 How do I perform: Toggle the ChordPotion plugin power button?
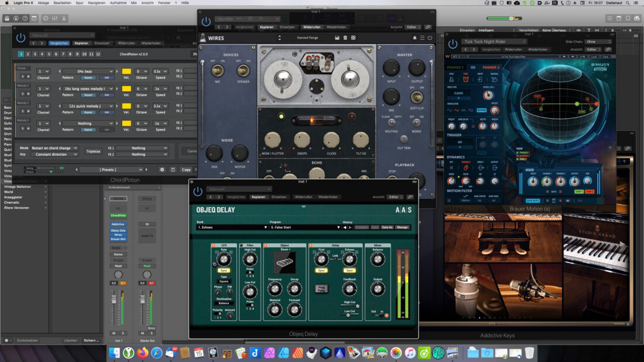20,38
